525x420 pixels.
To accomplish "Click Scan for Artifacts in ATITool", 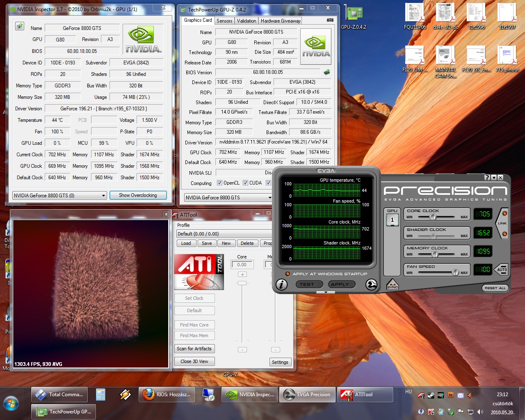I will 194,349.
